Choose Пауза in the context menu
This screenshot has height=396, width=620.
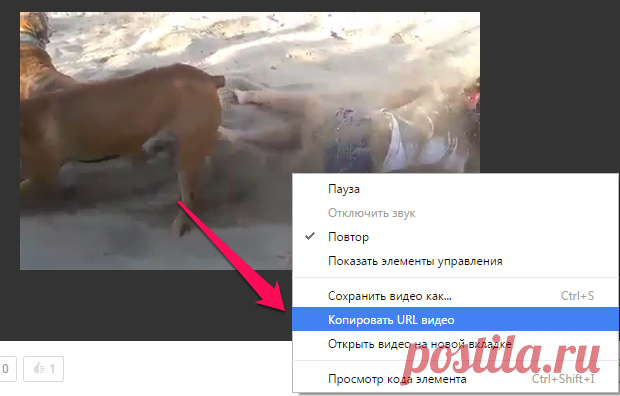(456, 189)
